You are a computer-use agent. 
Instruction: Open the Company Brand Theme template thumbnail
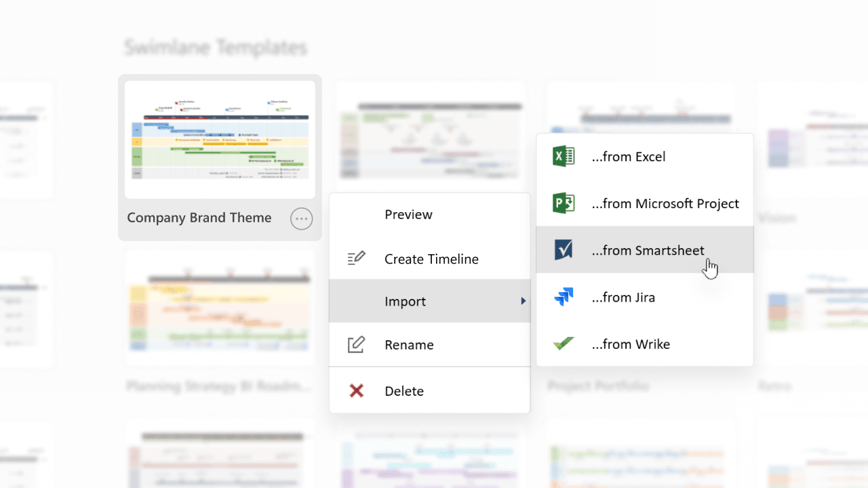pos(220,140)
